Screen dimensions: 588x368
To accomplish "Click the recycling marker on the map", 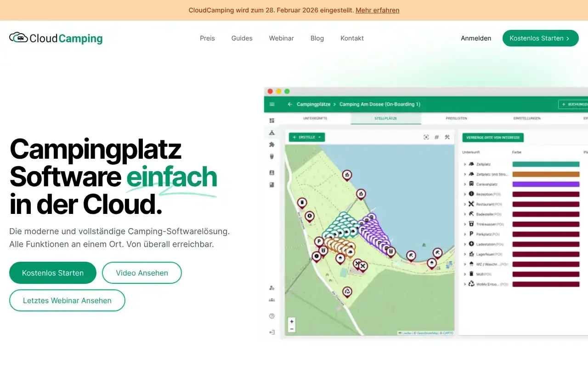I will tap(347, 291).
